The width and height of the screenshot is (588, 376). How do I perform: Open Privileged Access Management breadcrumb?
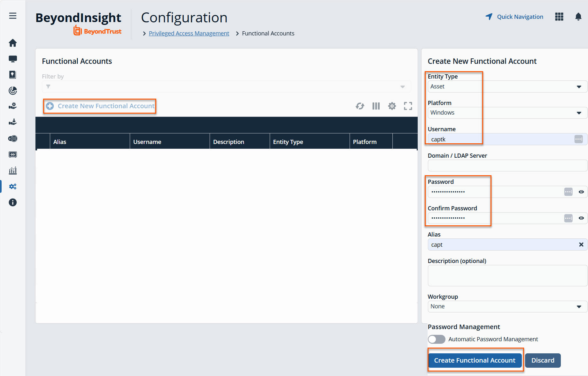(x=189, y=34)
